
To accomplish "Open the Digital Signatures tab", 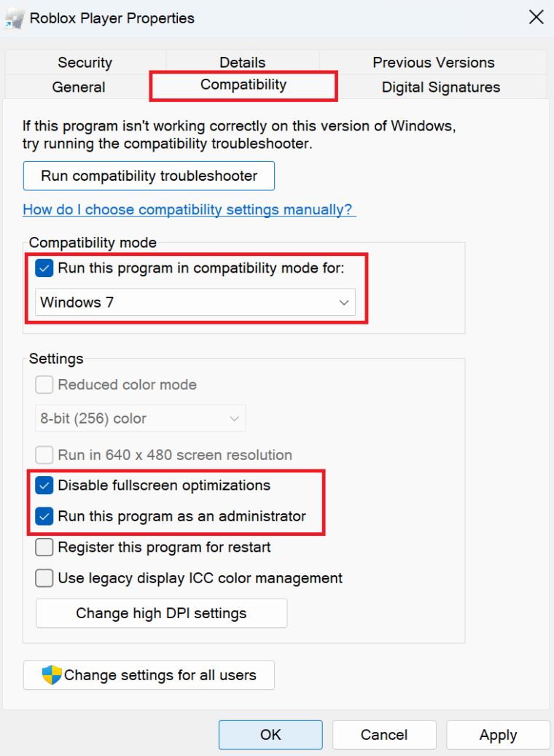I will (x=440, y=87).
